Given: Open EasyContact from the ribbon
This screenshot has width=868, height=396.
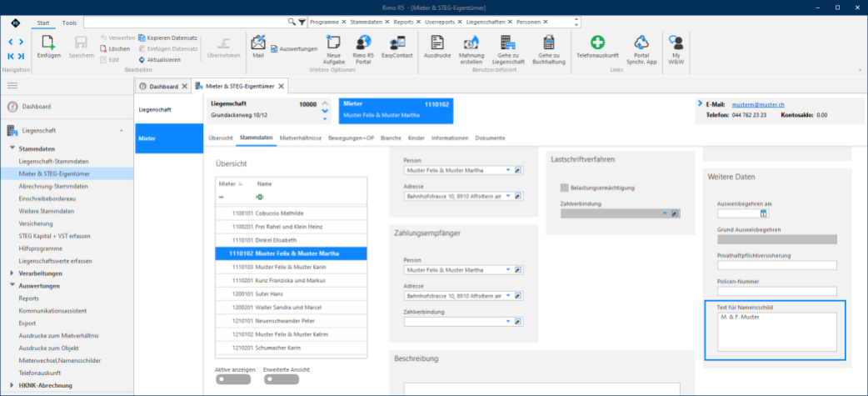Looking at the screenshot, I should click(x=397, y=43).
